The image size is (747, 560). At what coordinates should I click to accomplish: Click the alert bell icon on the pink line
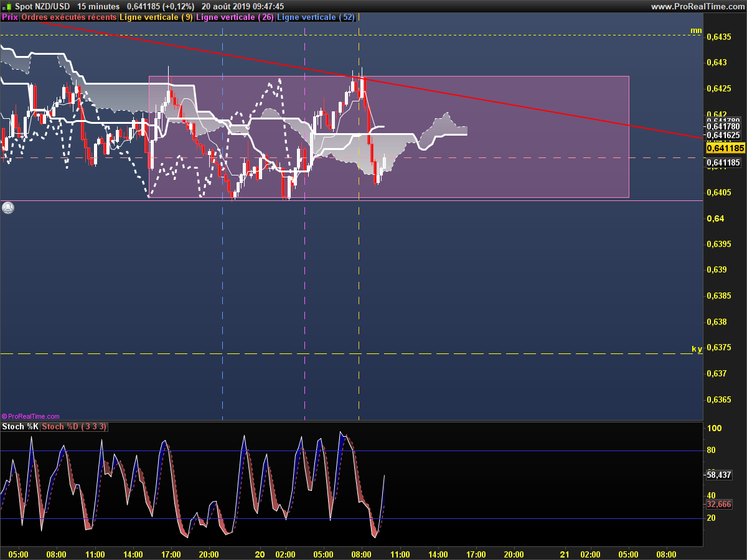tap(7, 208)
